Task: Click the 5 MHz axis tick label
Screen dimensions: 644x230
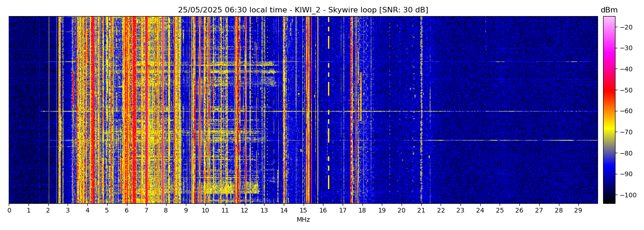Action: click(107, 210)
